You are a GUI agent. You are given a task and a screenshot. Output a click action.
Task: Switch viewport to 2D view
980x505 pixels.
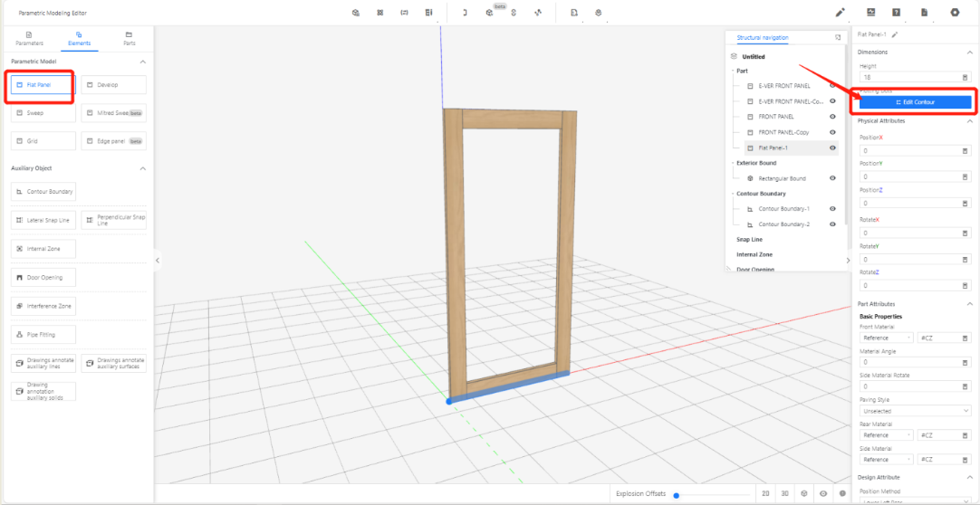click(765, 493)
